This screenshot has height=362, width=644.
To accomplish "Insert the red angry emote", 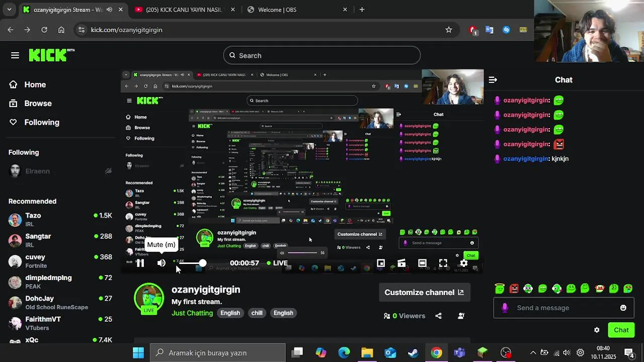I will click(514, 289).
